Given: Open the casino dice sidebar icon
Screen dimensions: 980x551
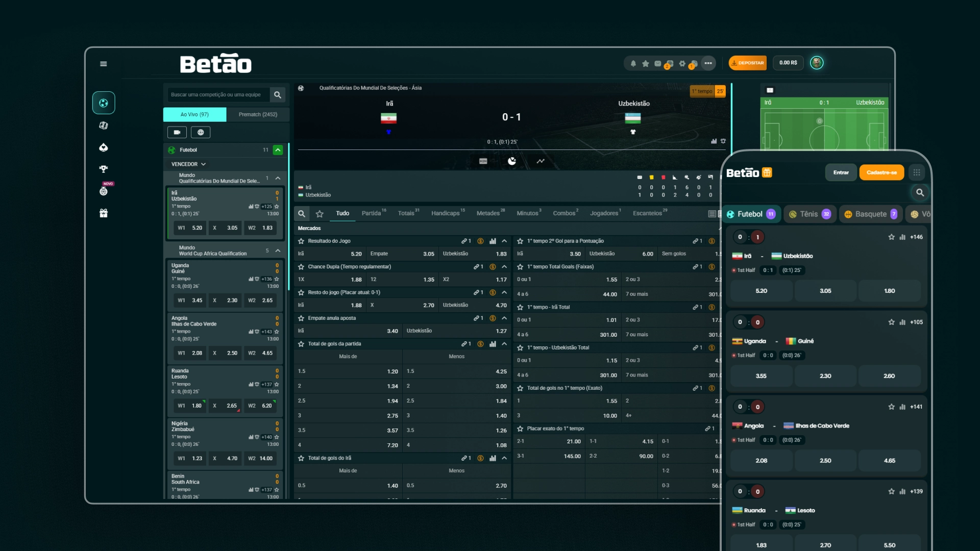Looking at the screenshot, I should pos(104,126).
